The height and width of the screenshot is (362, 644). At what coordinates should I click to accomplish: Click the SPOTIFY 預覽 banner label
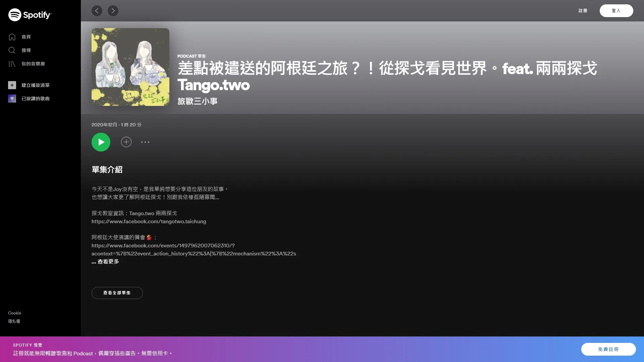point(28,345)
